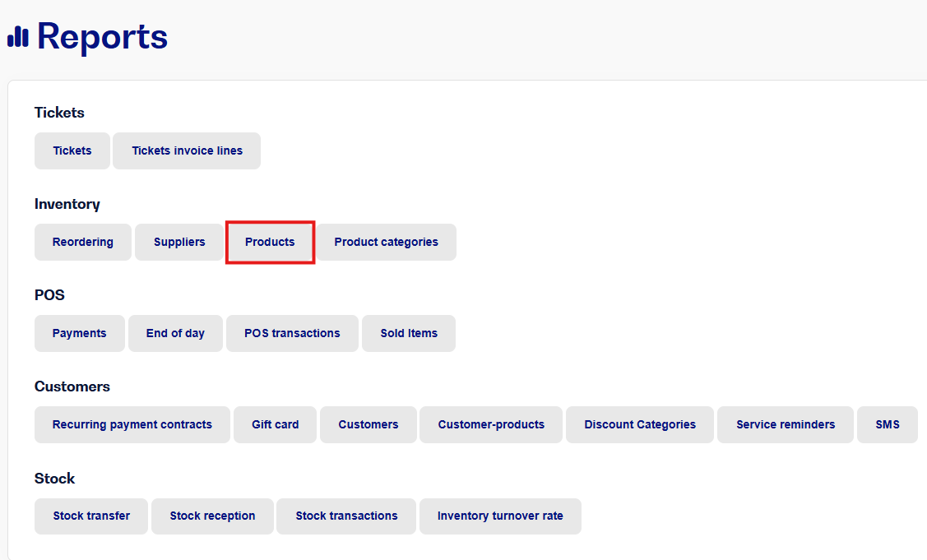The width and height of the screenshot is (927, 560).
Task: Open the SMS report
Action: [888, 424]
